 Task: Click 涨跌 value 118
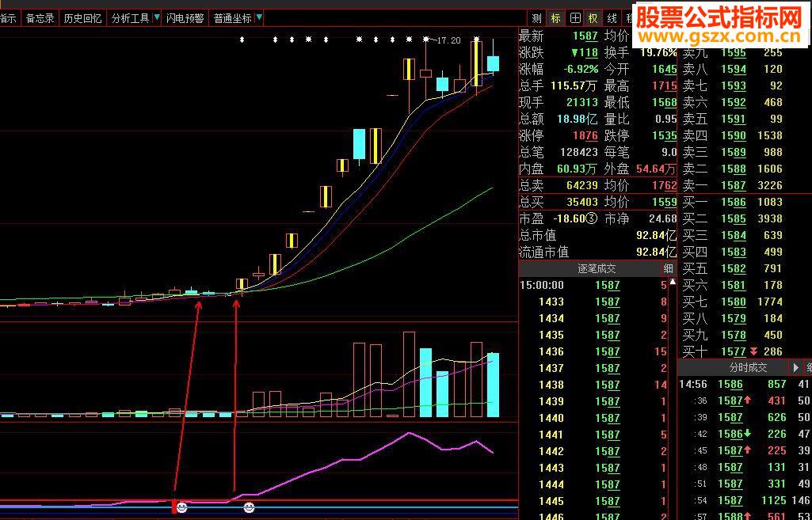coord(585,53)
